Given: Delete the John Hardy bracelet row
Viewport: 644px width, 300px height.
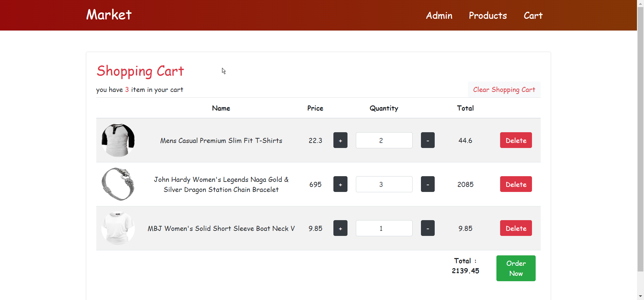Looking at the screenshot, I should point(516,184).
